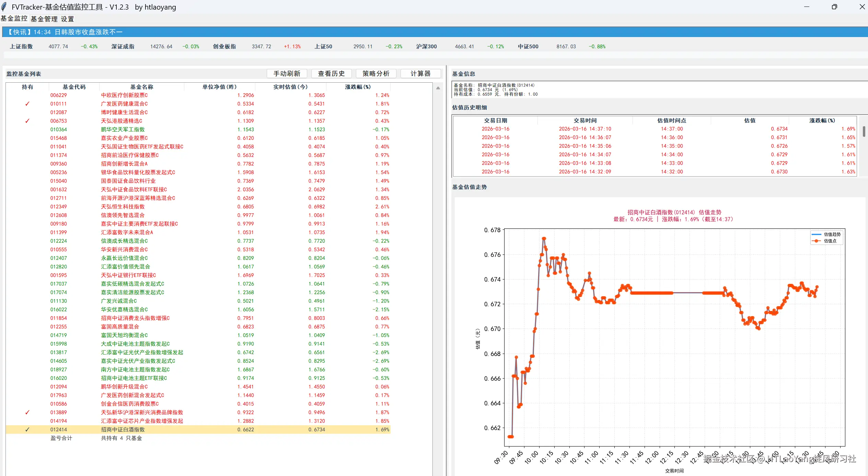Click the 手动刷新 button
This screenshot has width=868, height=476.
[287, 73]
